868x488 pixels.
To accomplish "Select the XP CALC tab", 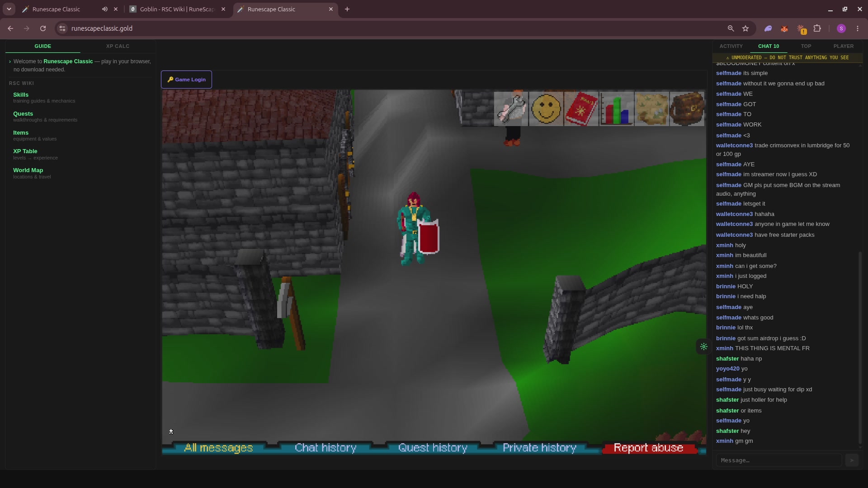I will (118, 46).
